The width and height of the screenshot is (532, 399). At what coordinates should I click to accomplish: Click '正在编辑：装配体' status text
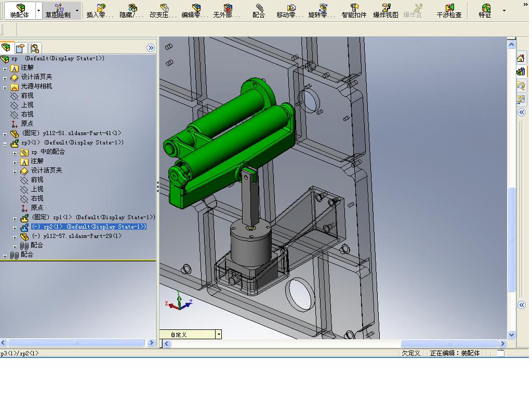click(455, 353)
